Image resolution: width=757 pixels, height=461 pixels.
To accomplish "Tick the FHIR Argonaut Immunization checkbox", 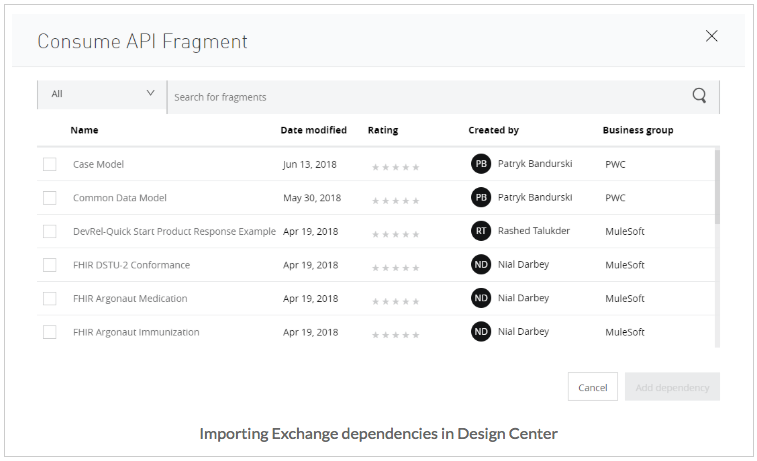I will [50, 332].
